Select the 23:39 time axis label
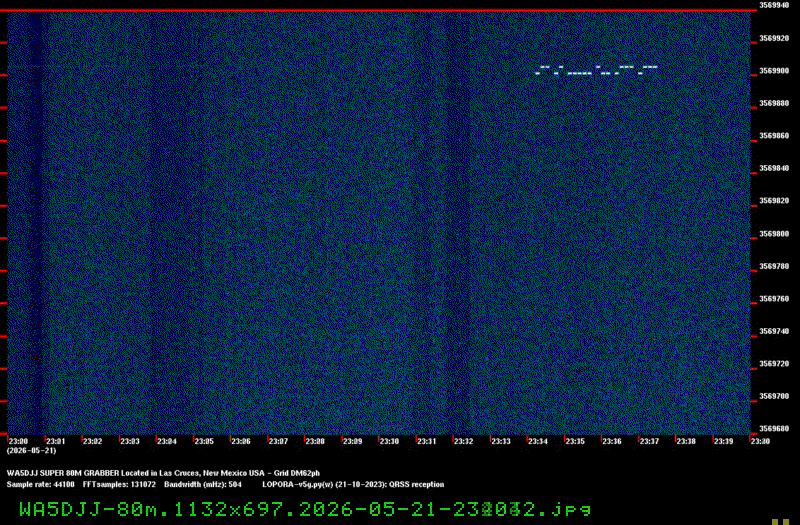The image size is (800, 525). tap(723, 441)
